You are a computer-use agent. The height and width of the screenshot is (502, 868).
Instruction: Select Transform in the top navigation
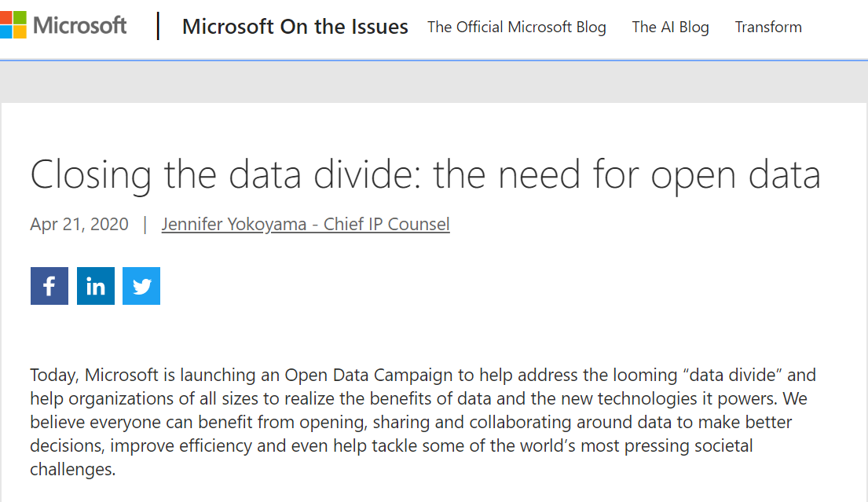(768, 27)
